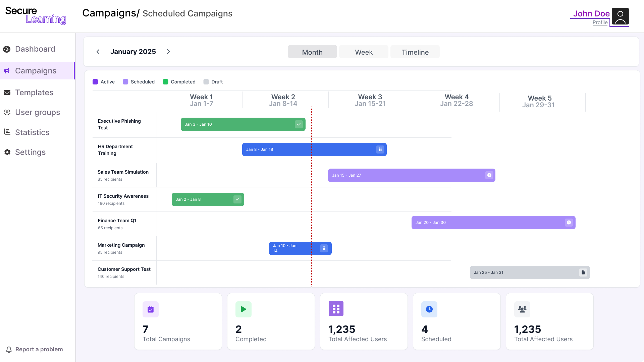Go to next month with right chevron

[168, 52]
